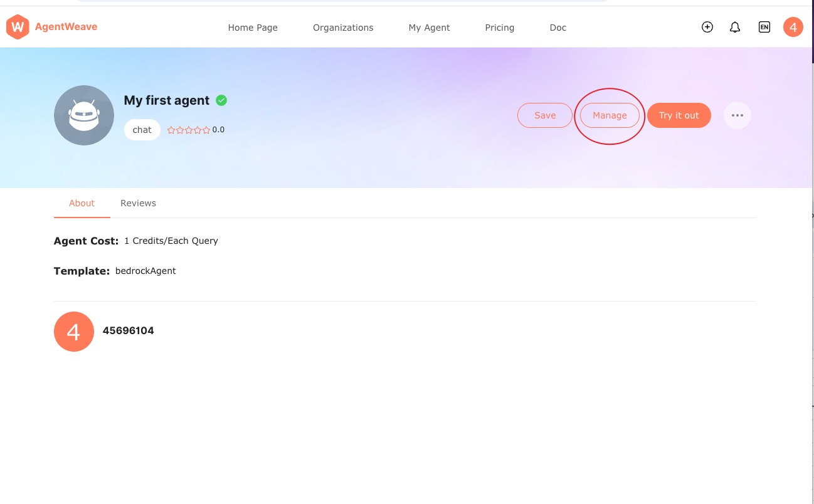Viewport: 814px width, 504px height.
Task: Click the AgentWeave logo icon
Action: (18, 26)
